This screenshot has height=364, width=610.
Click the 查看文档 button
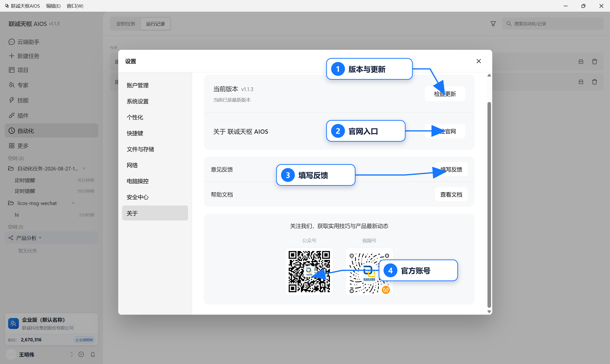click(x=451, y=194)
